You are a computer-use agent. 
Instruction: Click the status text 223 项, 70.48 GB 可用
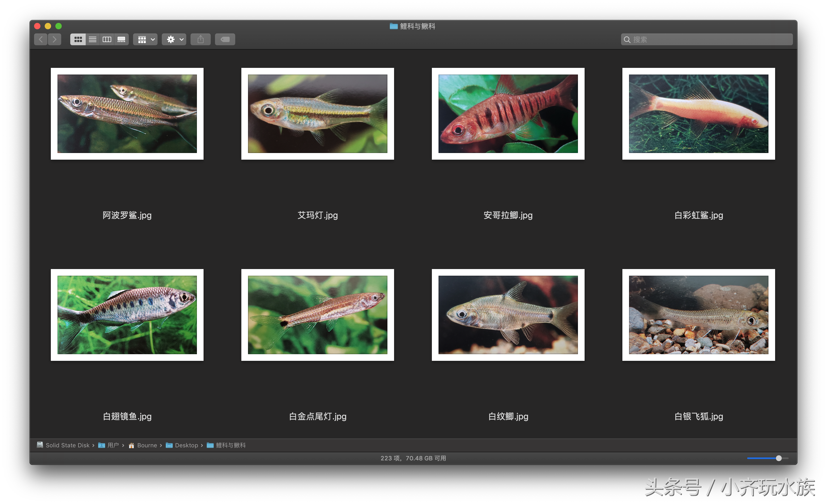point(413,458)
